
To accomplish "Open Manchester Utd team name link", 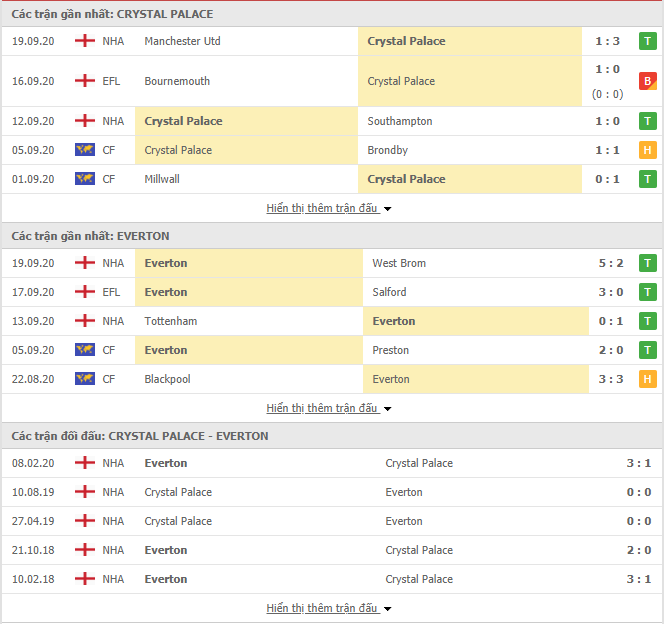I will pyautogui.click(x=183, y=41).
